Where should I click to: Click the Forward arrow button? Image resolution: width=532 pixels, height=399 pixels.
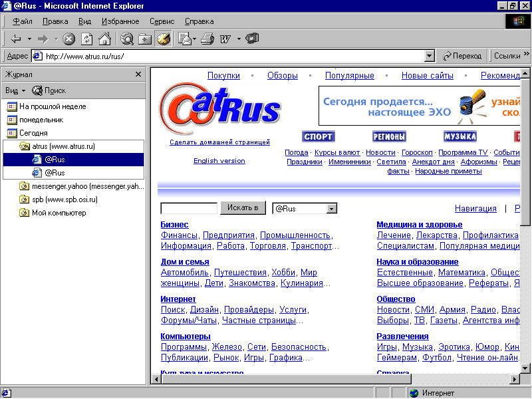coord(43,39)
